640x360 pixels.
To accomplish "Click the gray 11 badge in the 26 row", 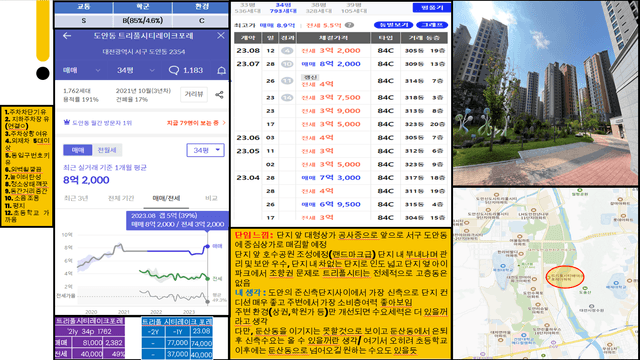I will coord(287,81).
